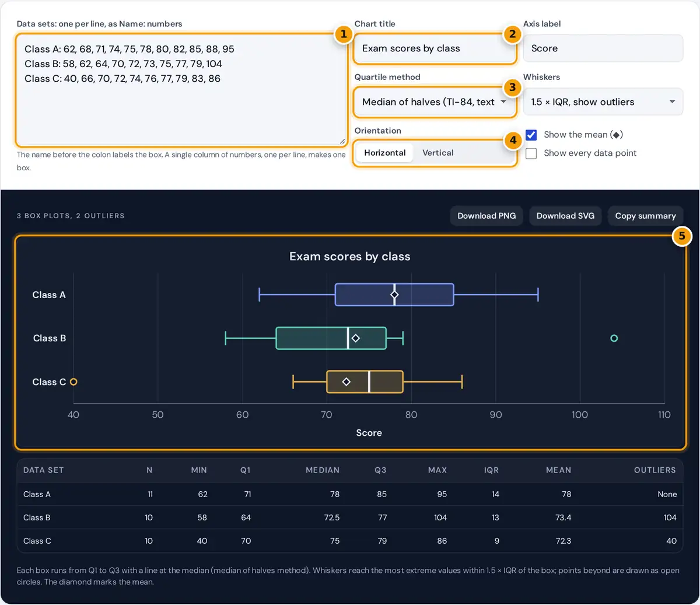Click axis tick label 100
Image resolution: width=700 pixels, height=605 pixels.
(580, 415)
